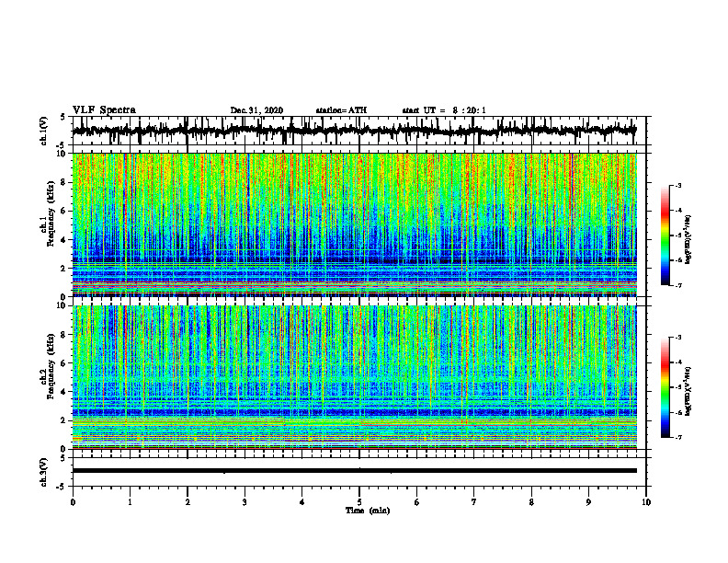Viewport: 728px width, 563px height.
Task: Click the ch.1 voltage waveform trace panel
Action: click(x=359, y=131)
